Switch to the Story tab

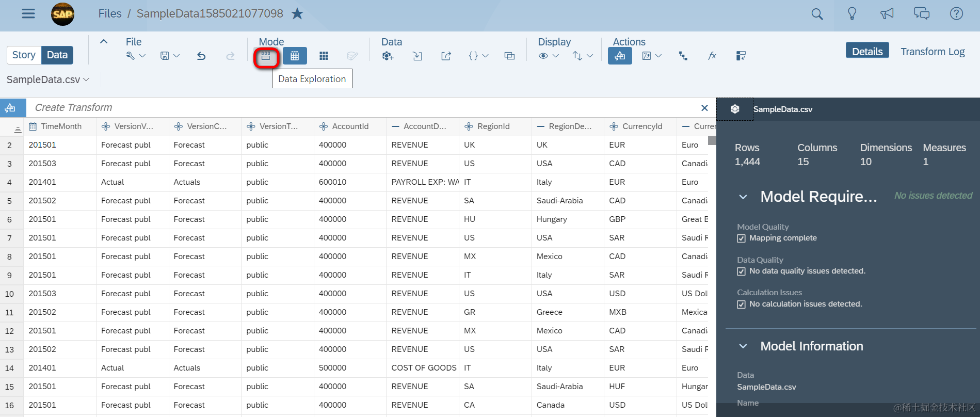pos(24,55)
